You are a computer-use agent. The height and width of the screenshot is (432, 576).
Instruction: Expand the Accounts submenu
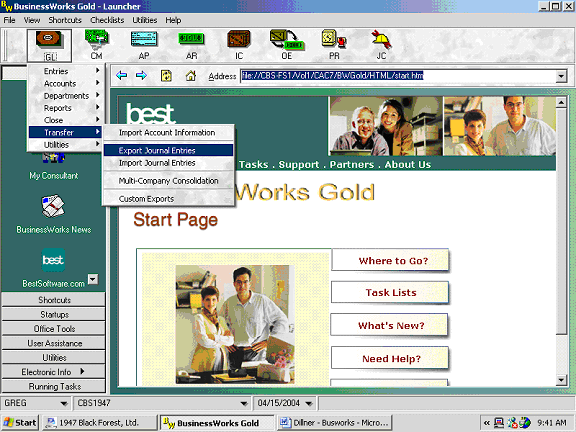65,83
